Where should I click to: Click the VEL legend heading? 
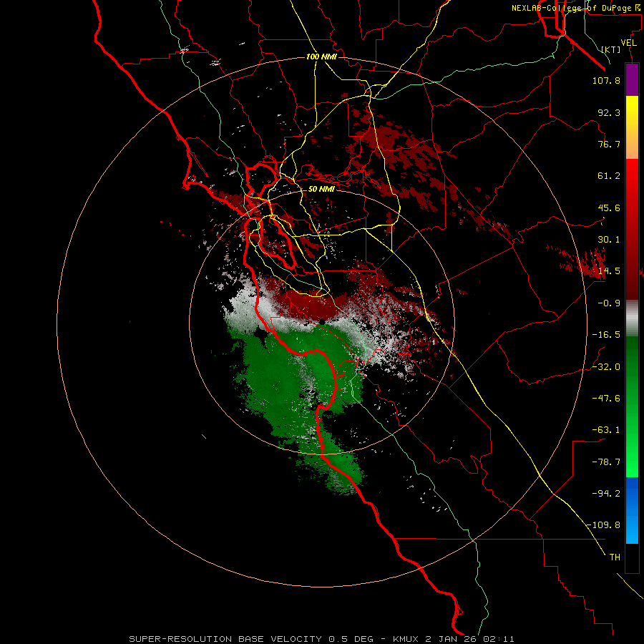(x=628, y=43)
